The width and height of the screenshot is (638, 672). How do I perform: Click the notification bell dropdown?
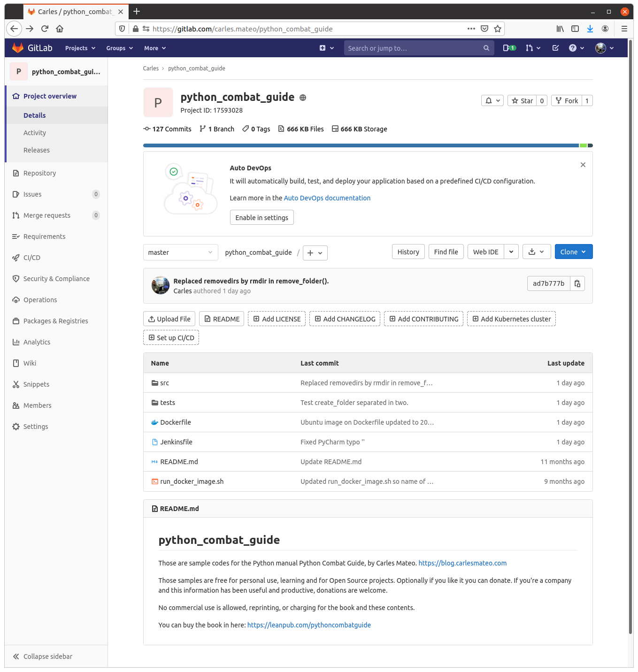point(492,100)
